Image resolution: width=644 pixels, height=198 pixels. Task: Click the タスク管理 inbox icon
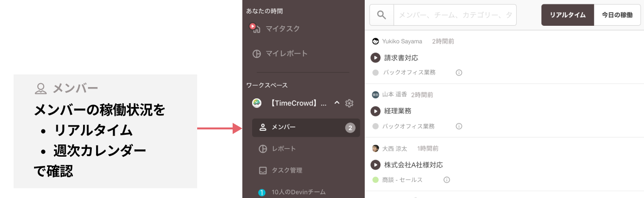click(x=263, y=170)
